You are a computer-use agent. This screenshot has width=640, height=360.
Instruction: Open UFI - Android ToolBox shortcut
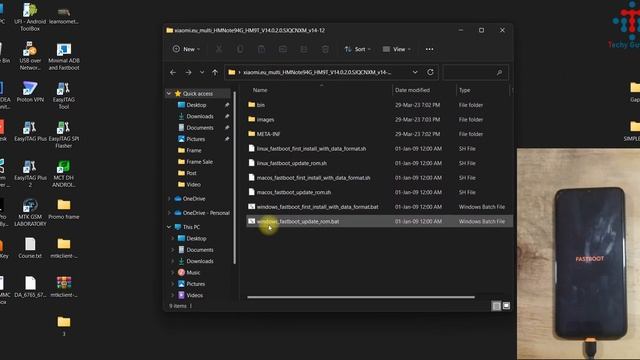click(30, 17)
